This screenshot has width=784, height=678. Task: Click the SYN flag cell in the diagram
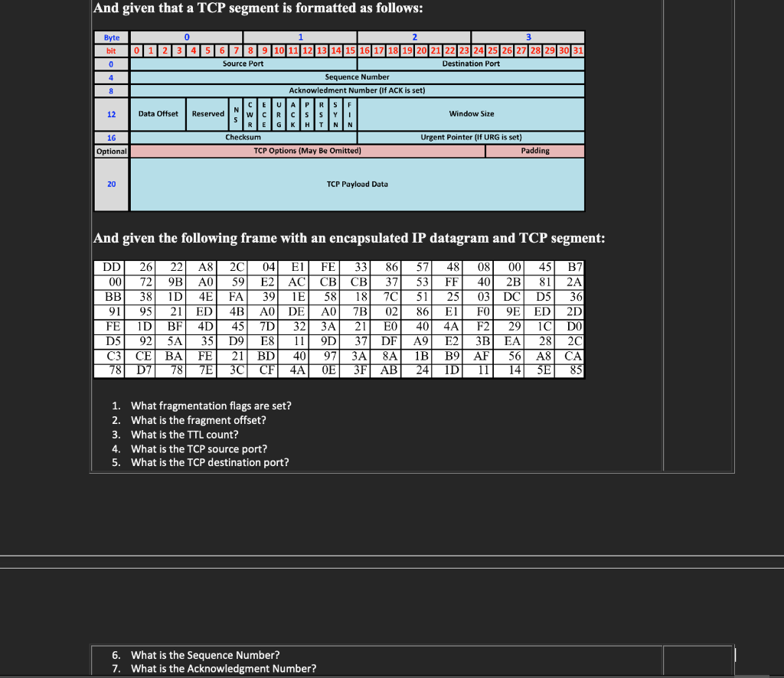pos(335,114)
